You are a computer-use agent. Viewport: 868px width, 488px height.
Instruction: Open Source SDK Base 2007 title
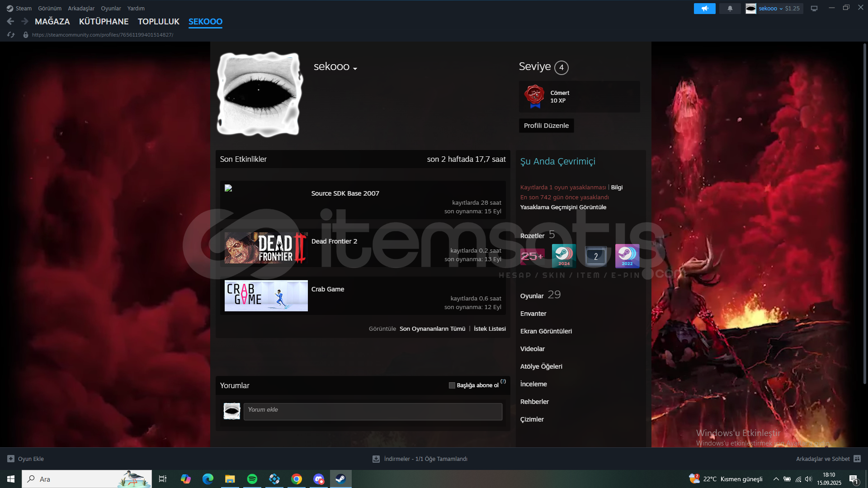[x=345, y=193]
